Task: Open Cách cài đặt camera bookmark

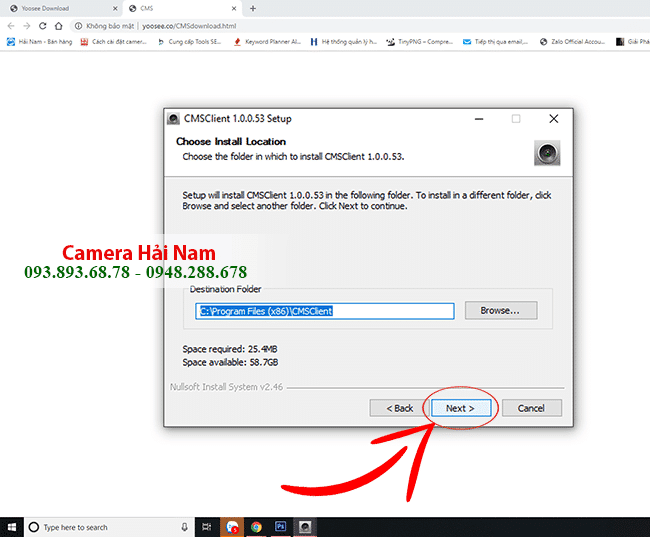Action: coord(114,41)
